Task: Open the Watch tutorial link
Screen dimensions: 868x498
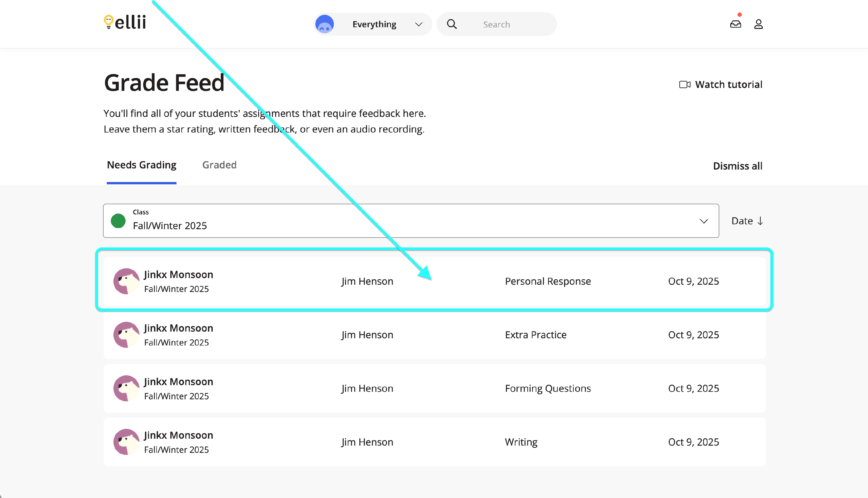Action: pyautogui.click(x=729, y=84)
